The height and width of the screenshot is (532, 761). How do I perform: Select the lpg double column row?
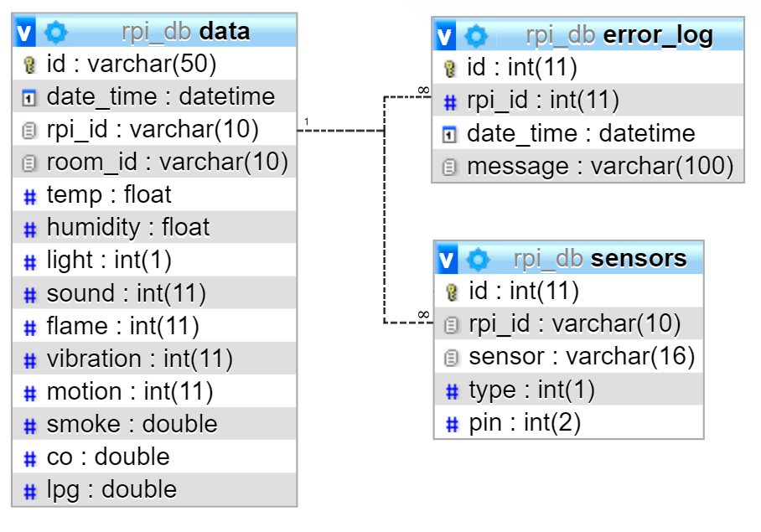click(x=111, y=490)
